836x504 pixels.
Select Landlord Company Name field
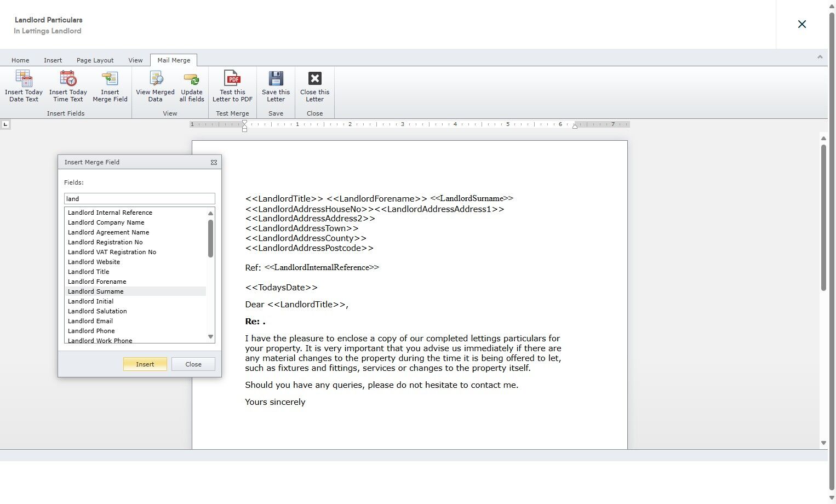coord(135,222)
